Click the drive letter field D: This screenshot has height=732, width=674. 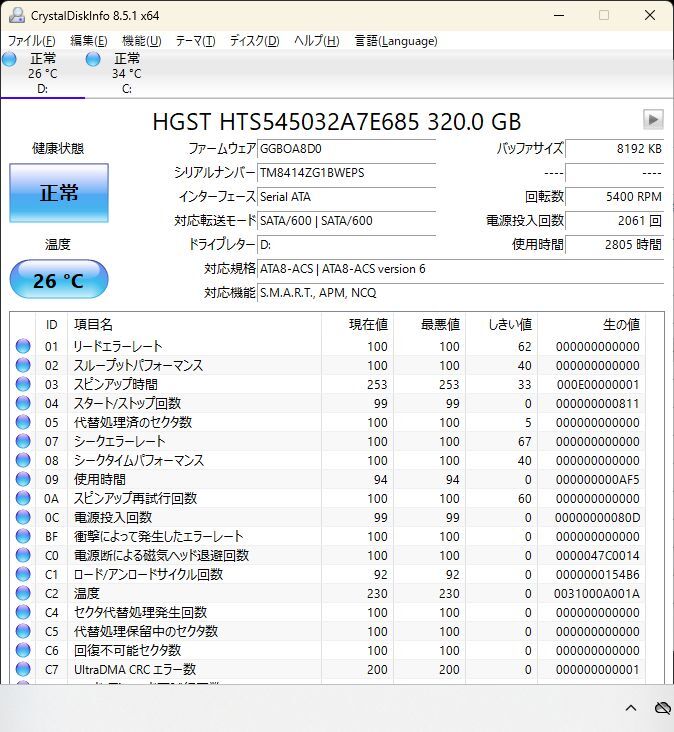click(346, 245)
